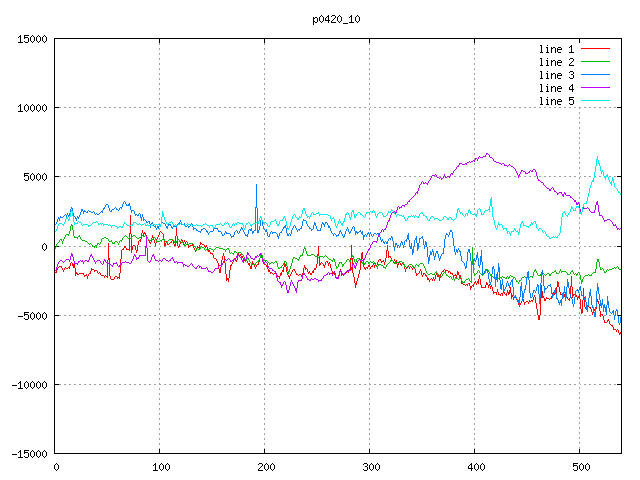Select the blue sample next to line 3
Viewport: 640px width, 480px height.
[595, 75]
